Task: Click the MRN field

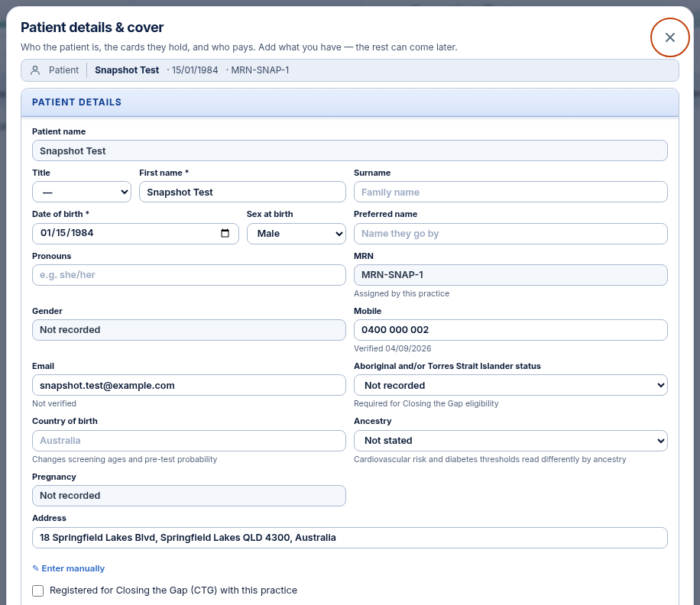Action: coord(510,275)
